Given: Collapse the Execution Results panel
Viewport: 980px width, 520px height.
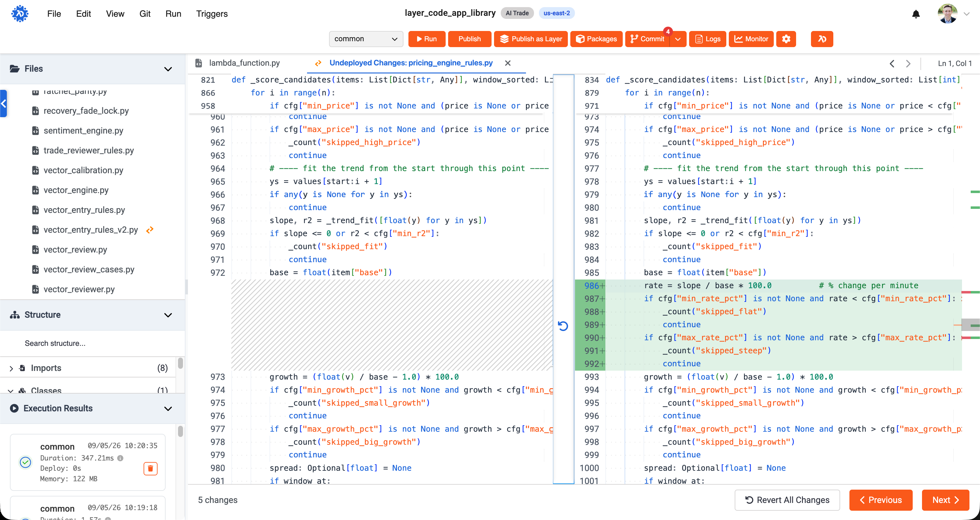Looking at the screenshot, I should pyautogui.click(x=168, y=409).
